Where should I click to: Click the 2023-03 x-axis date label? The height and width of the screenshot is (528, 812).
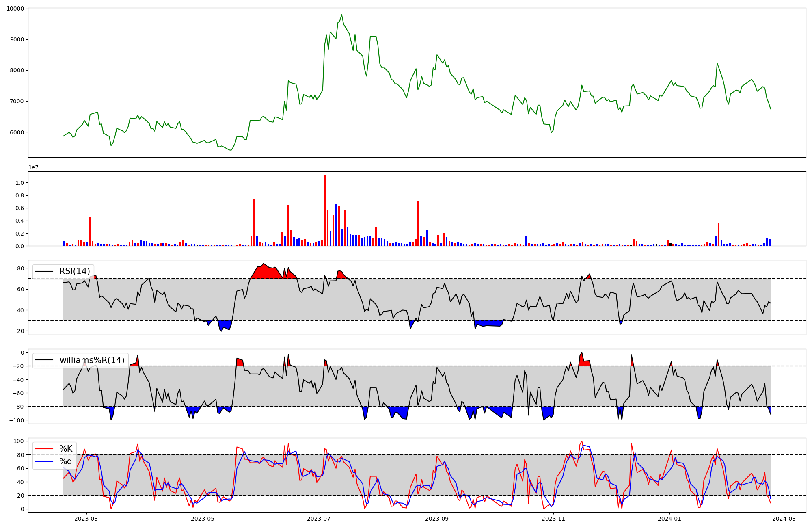(86, 519)
